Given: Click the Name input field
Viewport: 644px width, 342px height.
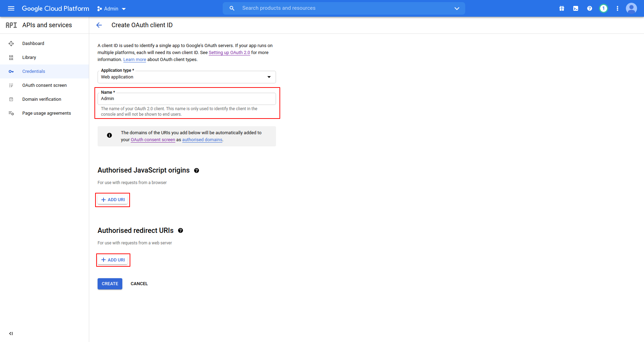Looking at the screenshot, I should click(186, 99).
